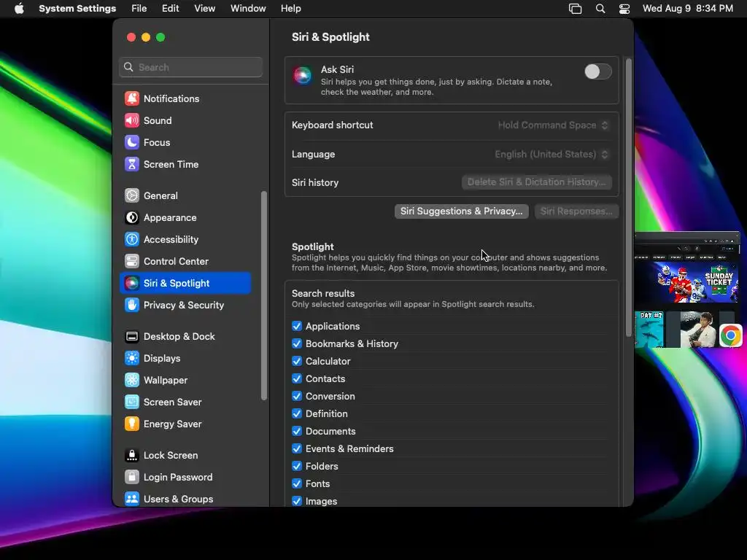Viewport: 747px width, 560px height.
Task: Uncheck Bookmarks & History checkbox
Action: [x=297, y=344]
